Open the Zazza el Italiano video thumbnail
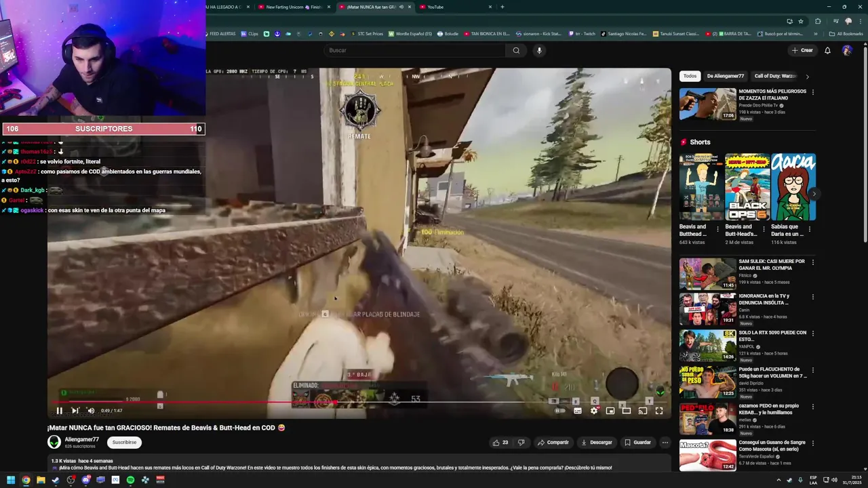 [707, 104]
